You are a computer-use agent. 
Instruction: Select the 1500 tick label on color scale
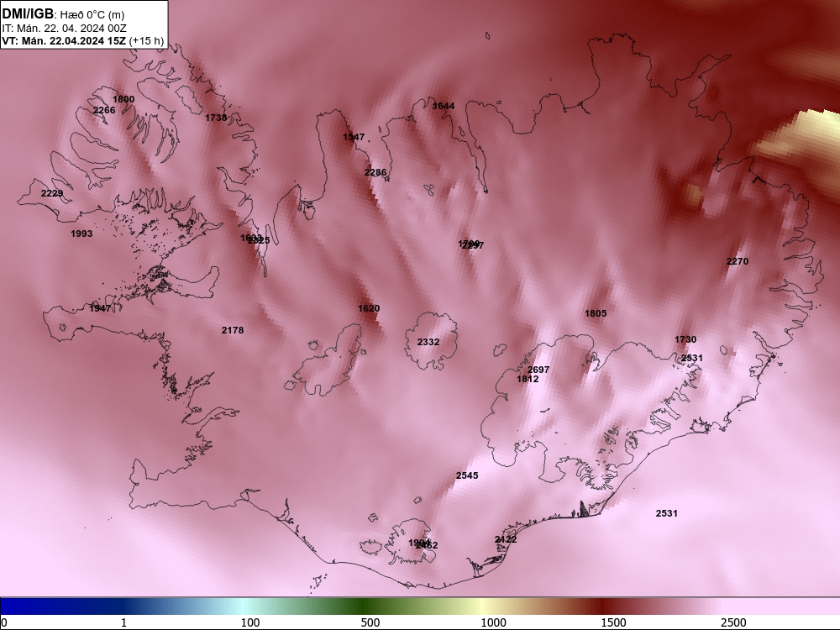[613, 622]
